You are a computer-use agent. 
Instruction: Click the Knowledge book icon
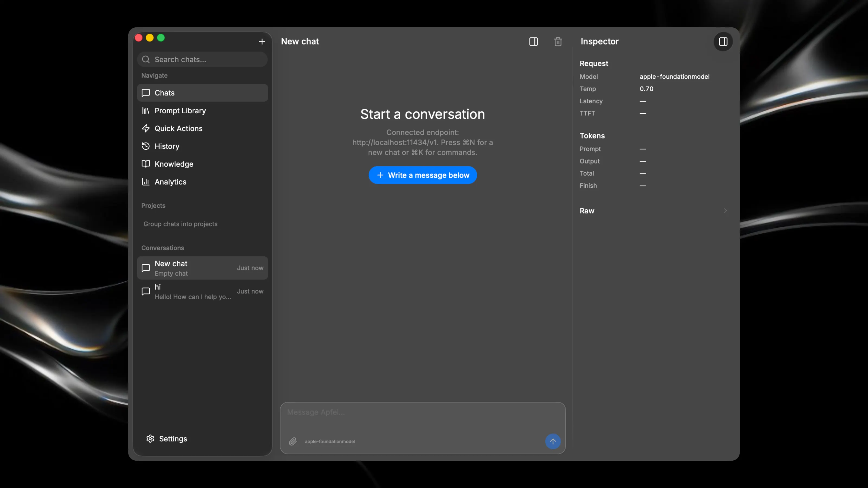[x=146, y=164]
